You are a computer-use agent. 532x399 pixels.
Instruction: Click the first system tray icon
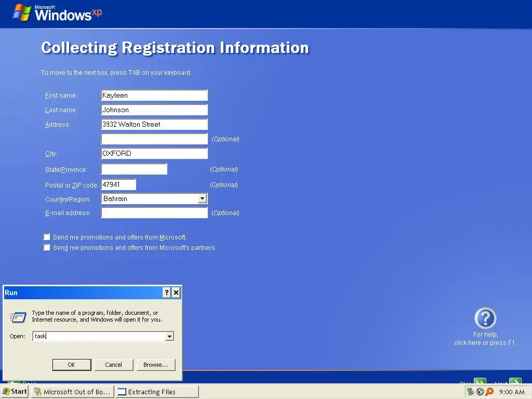click(x=470, y=392)
